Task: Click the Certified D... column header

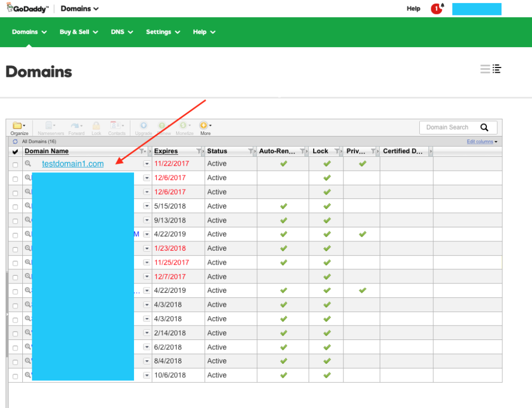Action: tap(403, 151)
